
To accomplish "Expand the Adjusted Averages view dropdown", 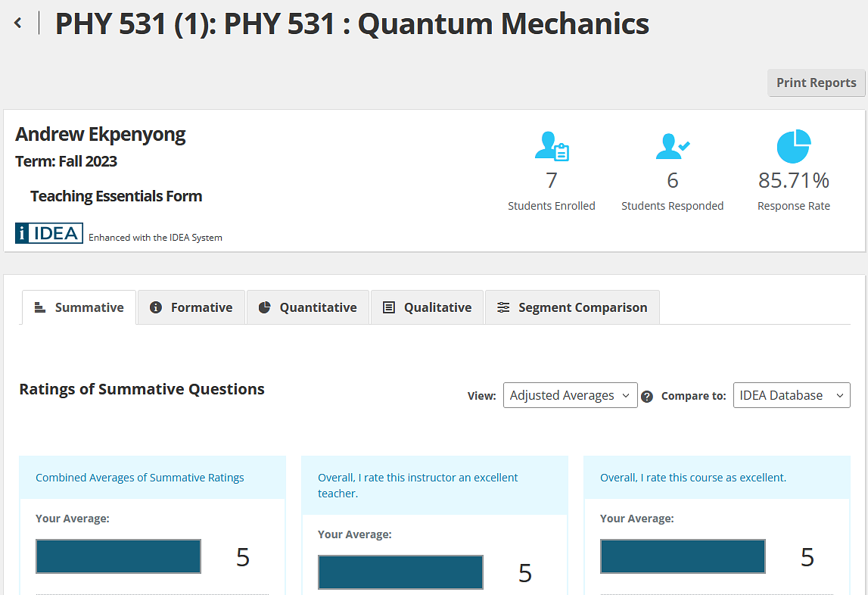I will coord(570,395).
